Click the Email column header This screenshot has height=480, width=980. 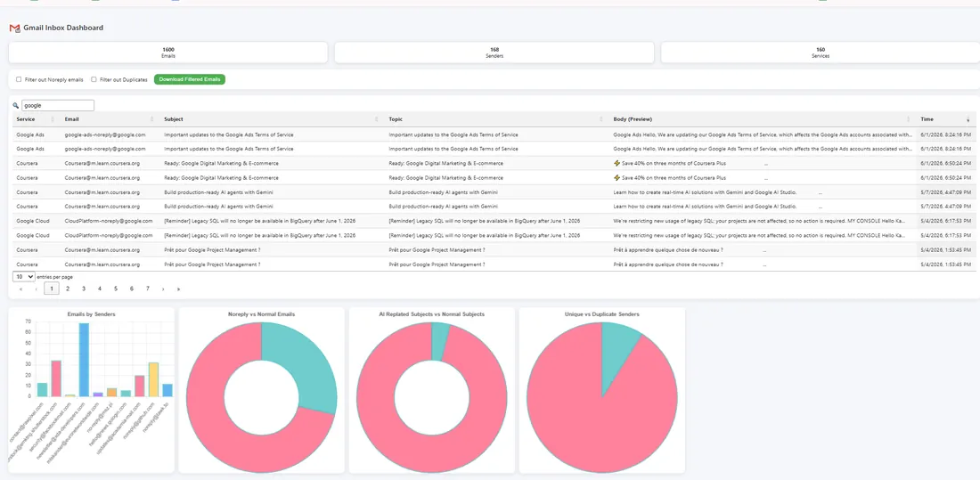(x=110, y=118)
